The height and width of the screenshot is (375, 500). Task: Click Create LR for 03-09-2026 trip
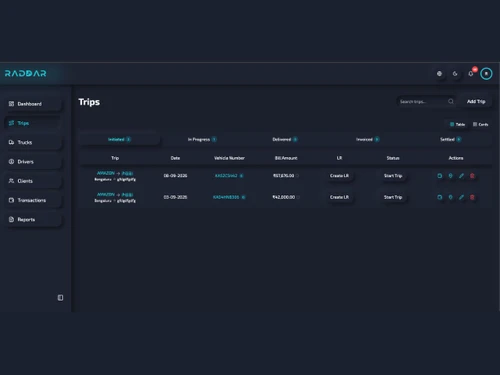click(x=339, y=197)
